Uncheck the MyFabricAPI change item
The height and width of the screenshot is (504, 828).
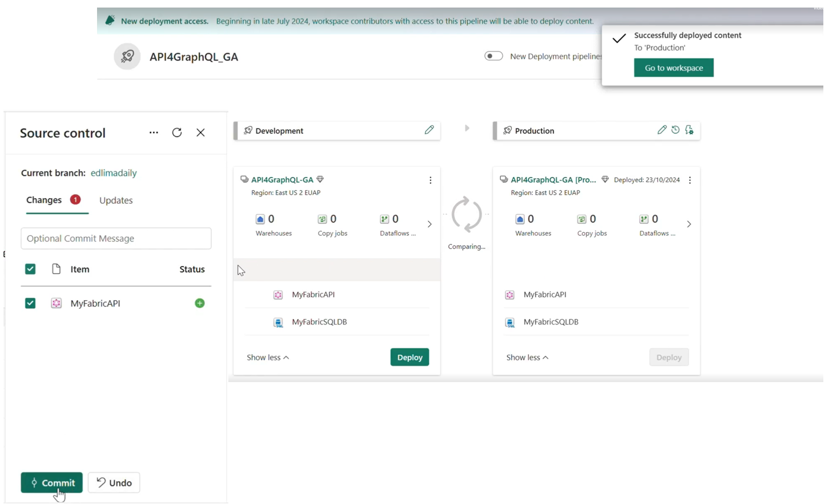(x=30, y=303)
